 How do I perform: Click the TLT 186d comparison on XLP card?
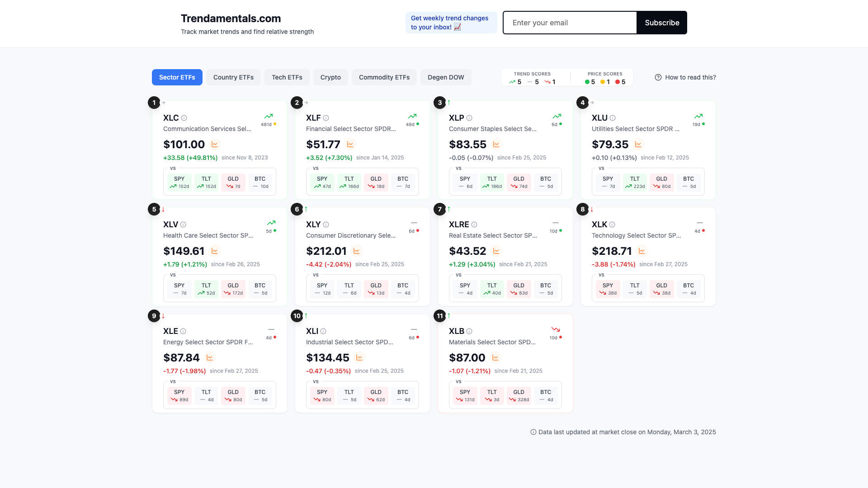tap(492, 183)
